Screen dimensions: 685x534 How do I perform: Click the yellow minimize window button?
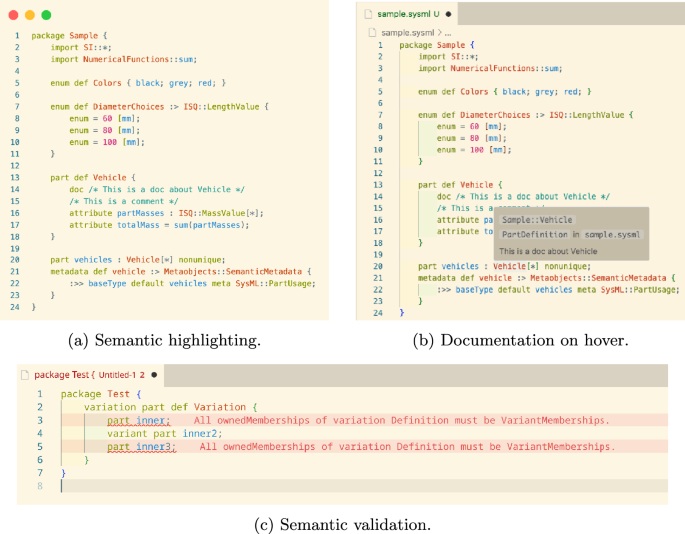point(29,16)
